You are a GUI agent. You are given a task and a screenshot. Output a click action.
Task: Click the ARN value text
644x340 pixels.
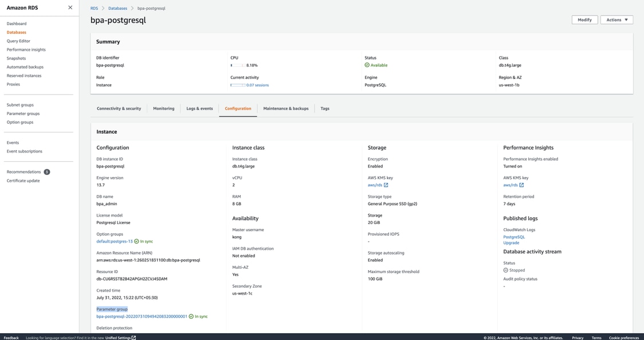pos(148,260)
